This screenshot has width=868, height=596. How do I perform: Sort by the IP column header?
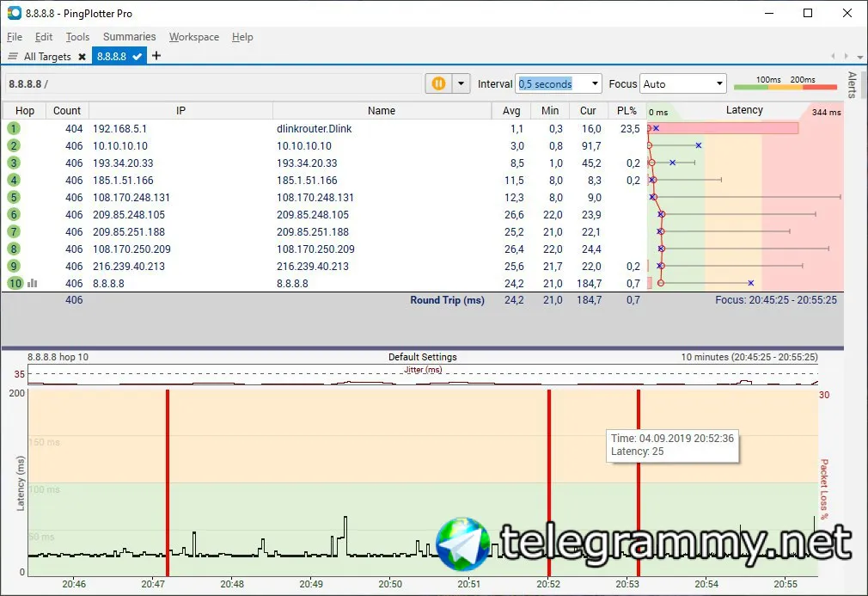(180, 111)
